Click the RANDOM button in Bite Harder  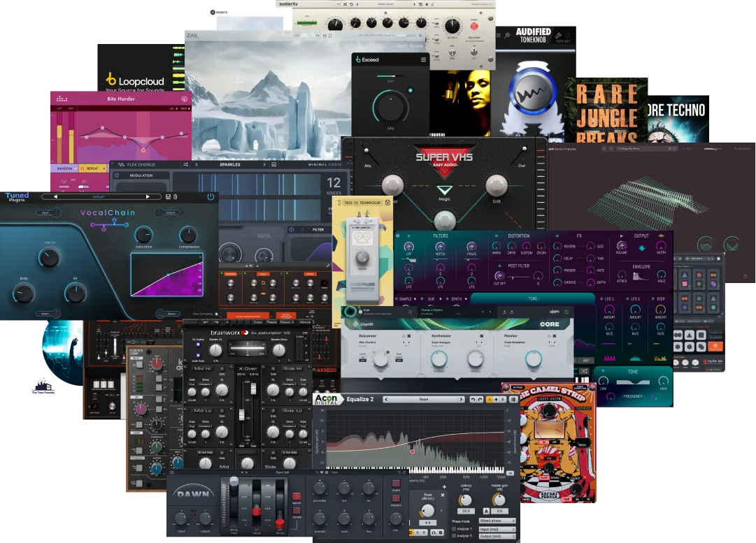pos(64,168)
